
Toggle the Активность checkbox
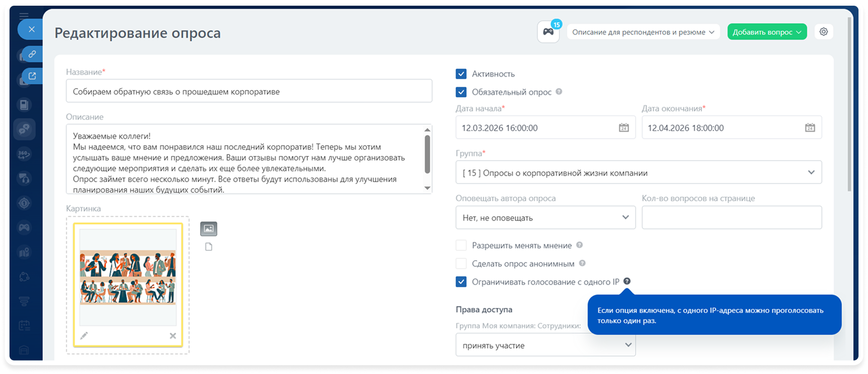point(461,74)
